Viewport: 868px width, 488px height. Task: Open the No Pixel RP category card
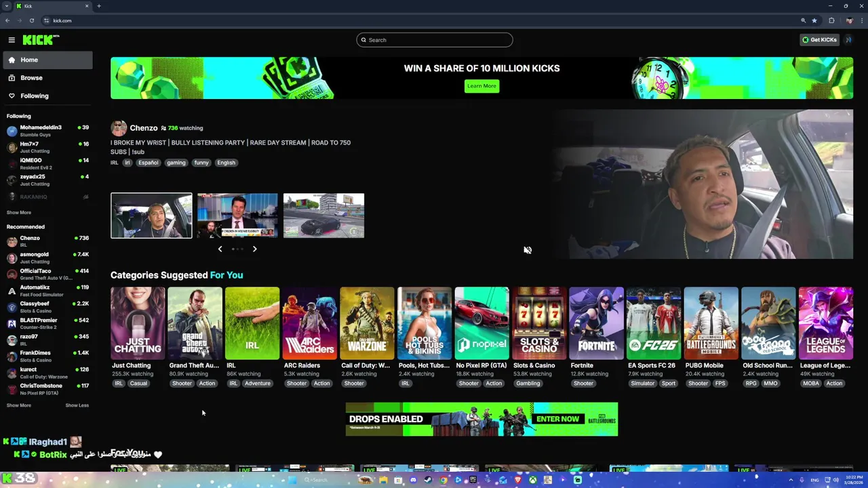click(481, 323)
